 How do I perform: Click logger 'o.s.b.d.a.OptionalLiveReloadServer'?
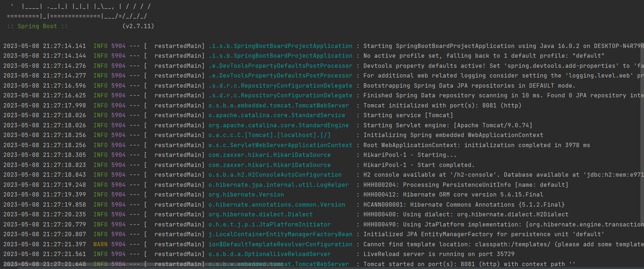coord(270,254)
